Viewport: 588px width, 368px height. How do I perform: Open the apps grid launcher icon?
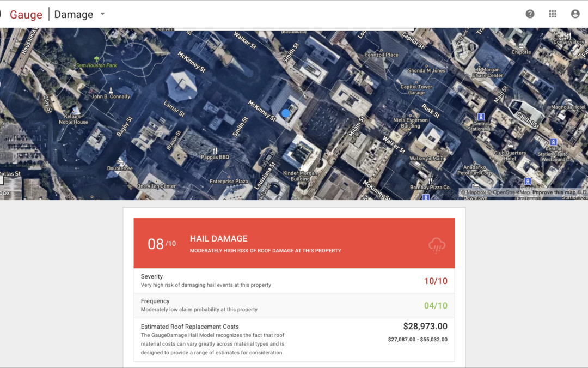pos(553,14)
